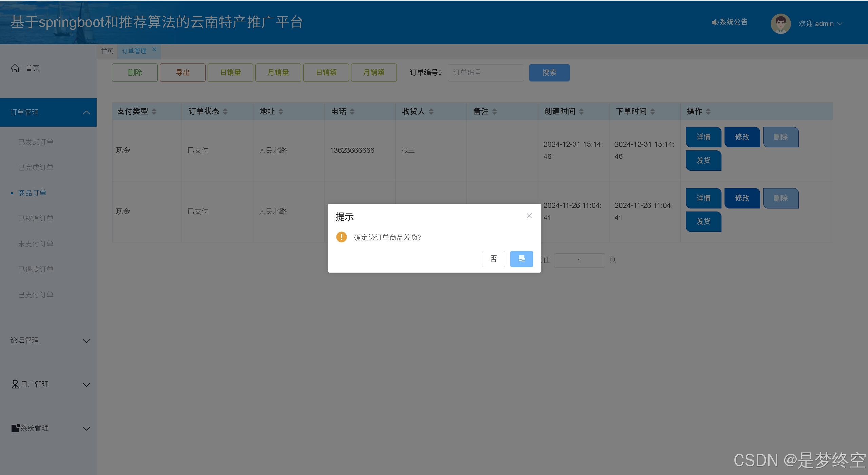The height and width of the screenshot is (475, 868).
Task: Close the prompt dialog with X
Action: 529,216
